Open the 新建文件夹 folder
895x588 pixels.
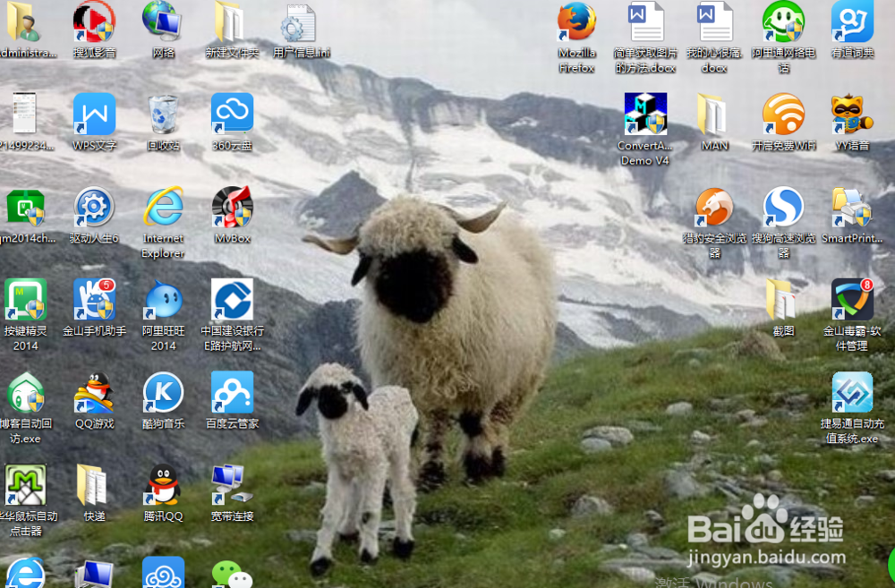tap(231, 23)
